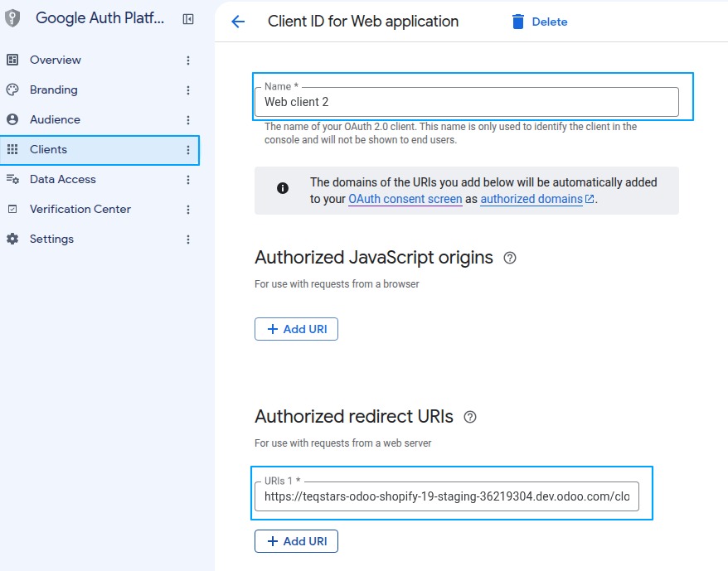Open help for Authorized JavaScript origins

510,258
